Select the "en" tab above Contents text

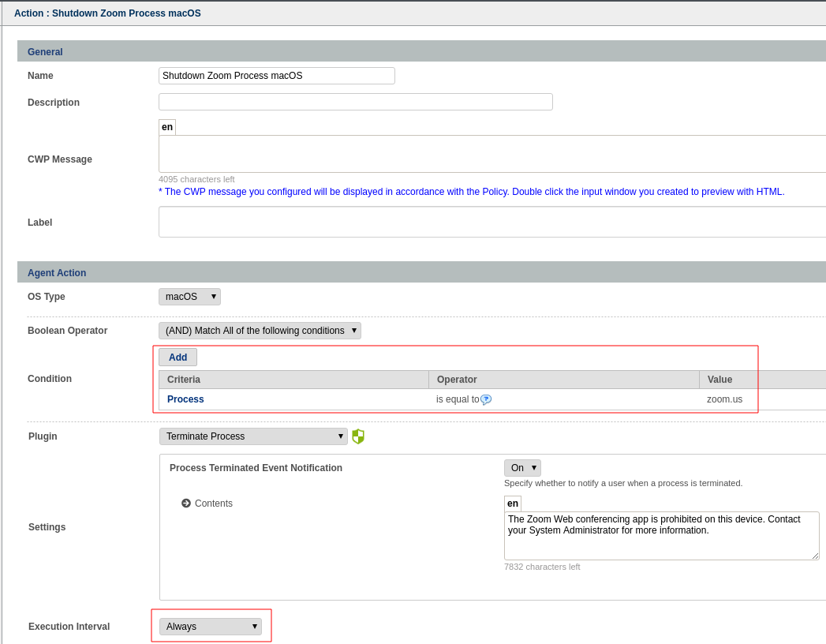(x=513, y=504)
